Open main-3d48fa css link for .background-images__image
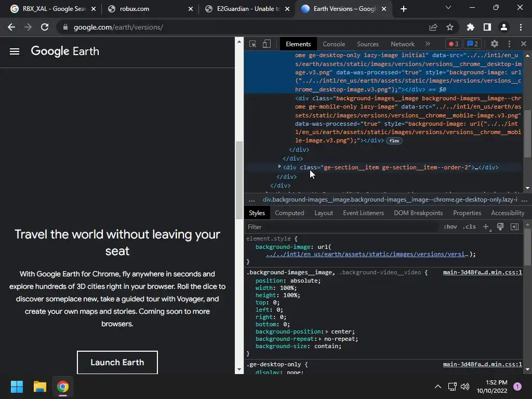This screenshot has width=532, height=399. 483,272
